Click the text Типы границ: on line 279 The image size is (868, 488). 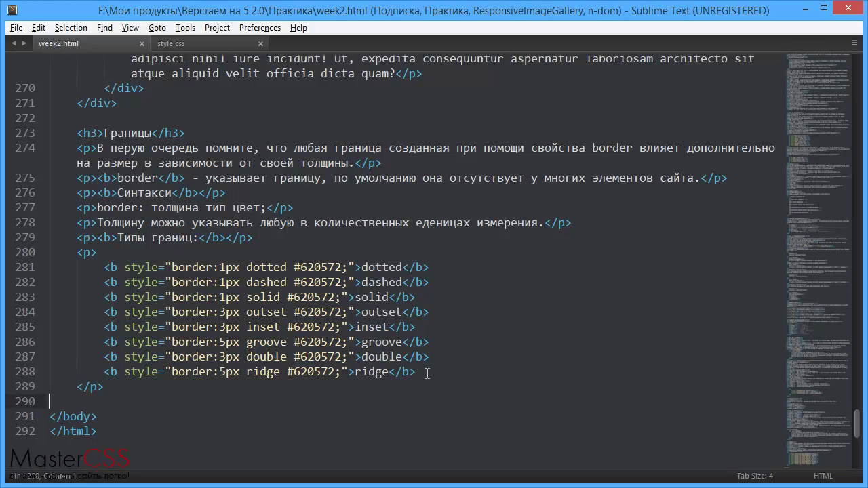tap(158, 237)
